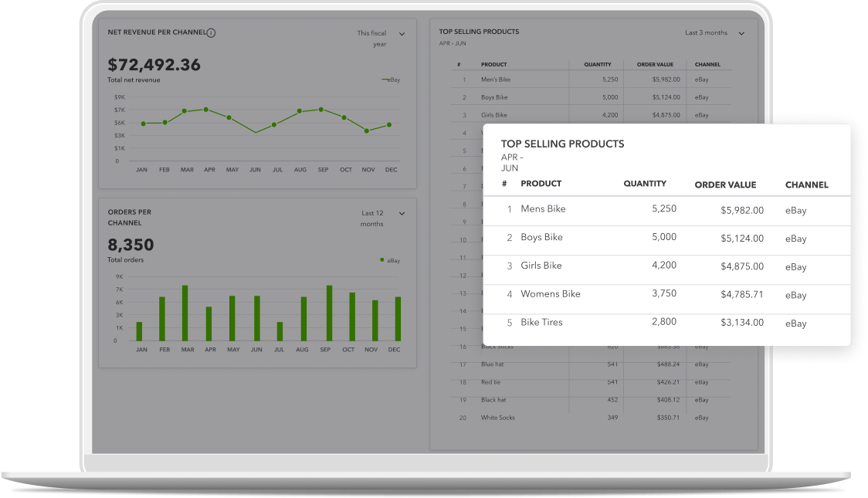Click the Net Revenue info icon
Image resolution: width=868 pixels, height=498 pixels.
pyautogui.click(x=212, y=33)
